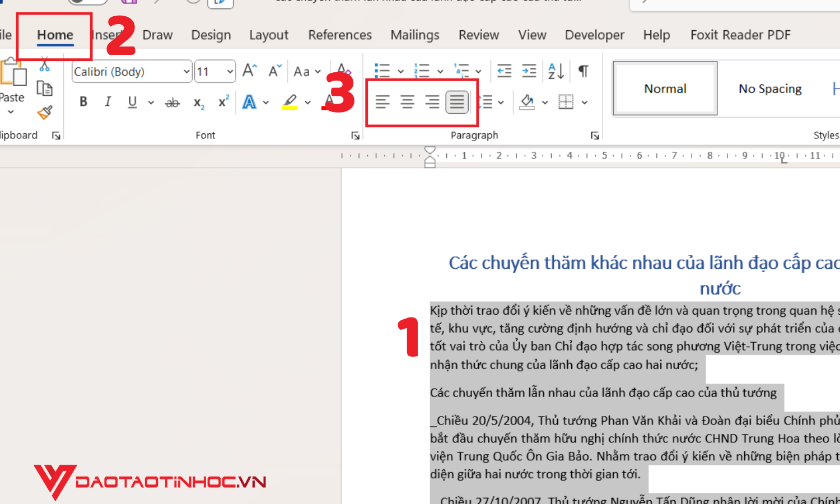Image resolution: width=840 pixels, height=504 pixels.
Task: Switch to the References ribbon tab
Action: pos(340,35)
